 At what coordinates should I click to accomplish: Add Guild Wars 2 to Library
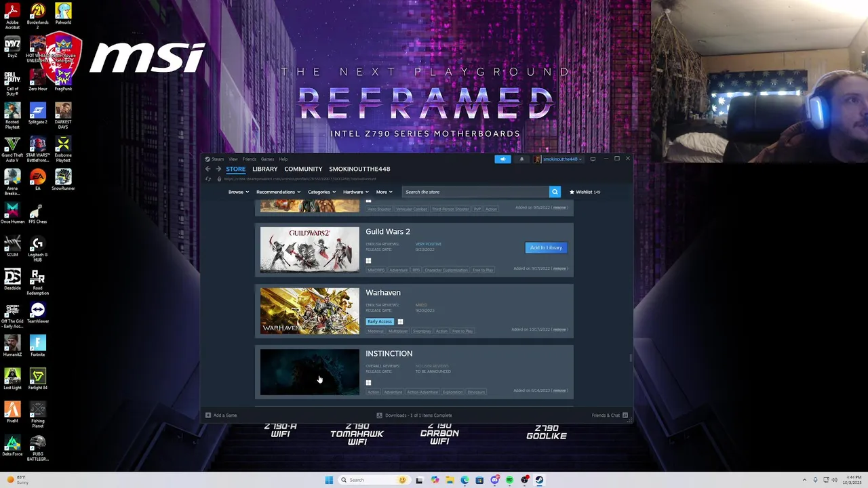(x=546, y=247)
